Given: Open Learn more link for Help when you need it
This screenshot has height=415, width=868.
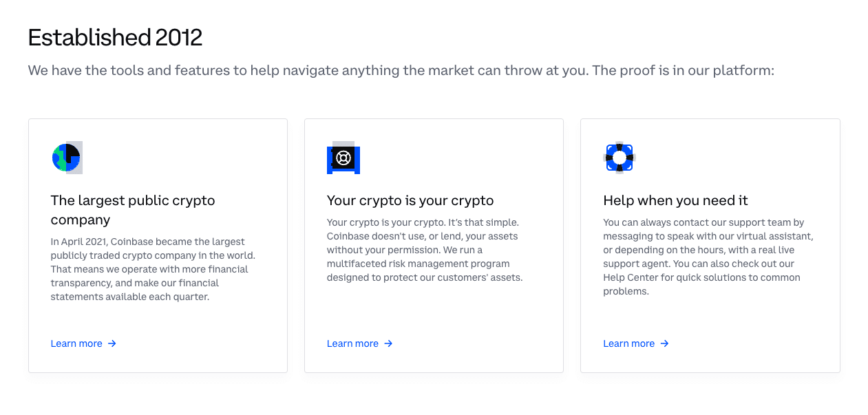Looking at the screenshot, I should coord(629,343).
